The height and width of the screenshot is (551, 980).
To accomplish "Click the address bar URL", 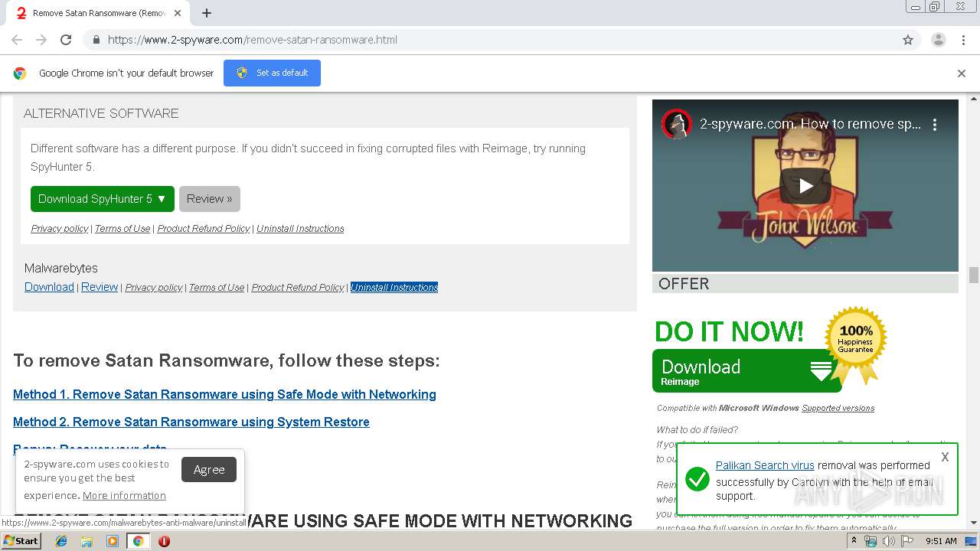I will coord(253,40).
